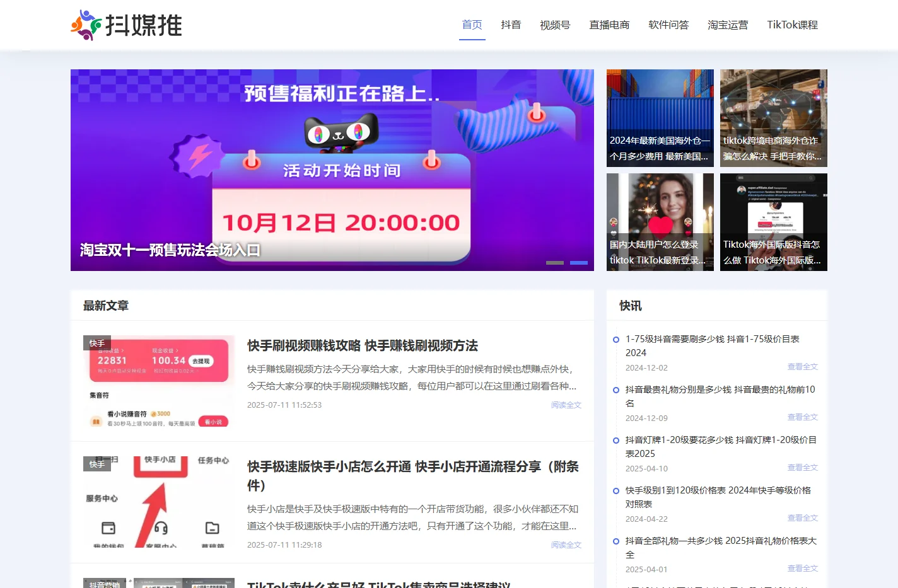Click the 快讯 section heading

(631, 306)
